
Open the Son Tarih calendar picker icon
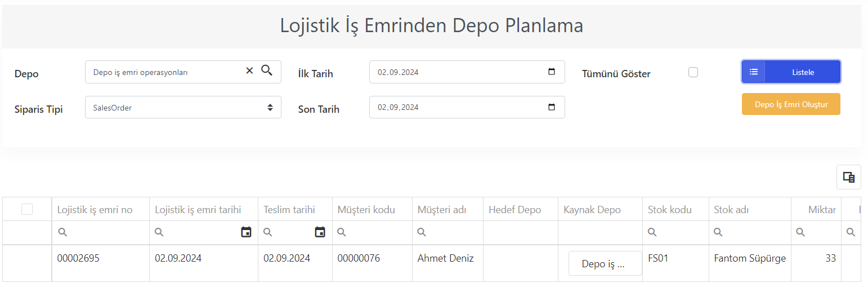pos(552,107)
